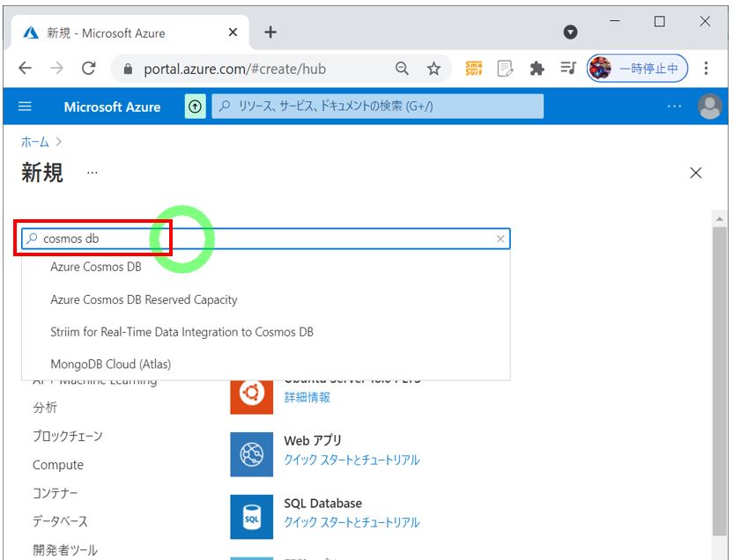Click the tab search down-arrow icon

coord(570,32)
